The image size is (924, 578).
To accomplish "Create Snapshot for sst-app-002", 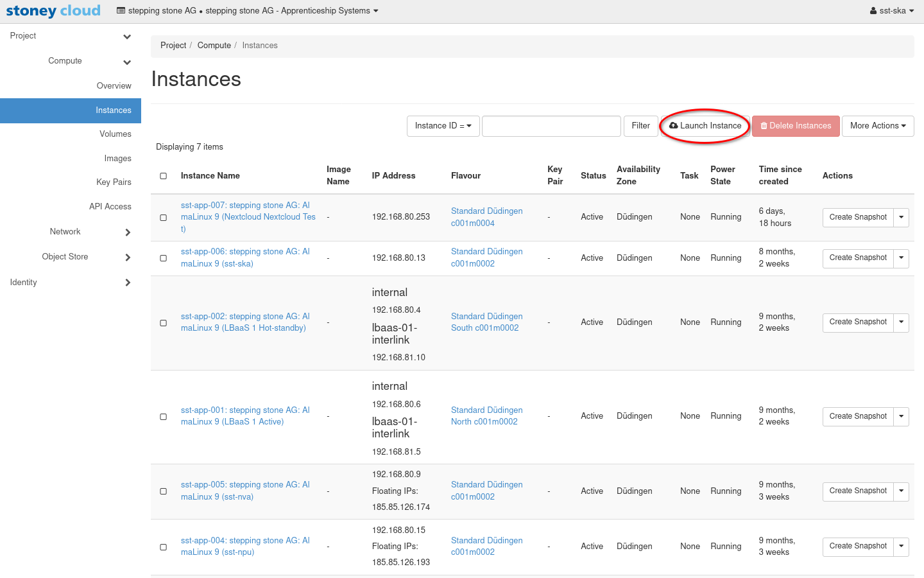I will tap(857, 322).
